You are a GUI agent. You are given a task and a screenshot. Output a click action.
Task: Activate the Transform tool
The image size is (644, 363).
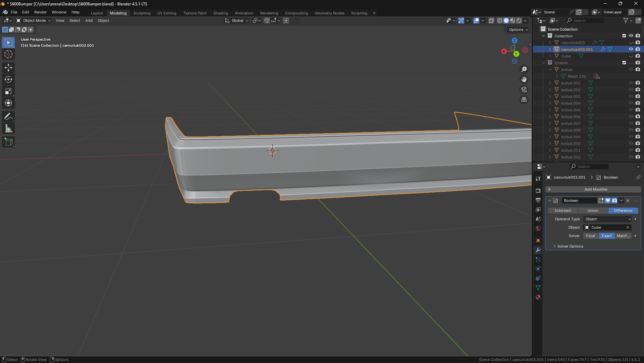tap(8, 103)
